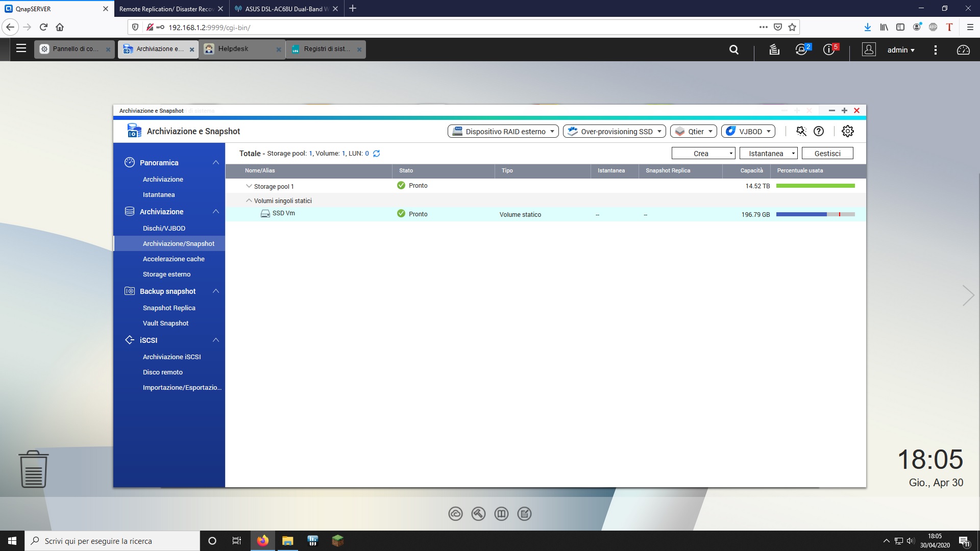The image size is (980, 551).
Task: Open Snapshot Replica sidebar link
Action: click(169, 308)
